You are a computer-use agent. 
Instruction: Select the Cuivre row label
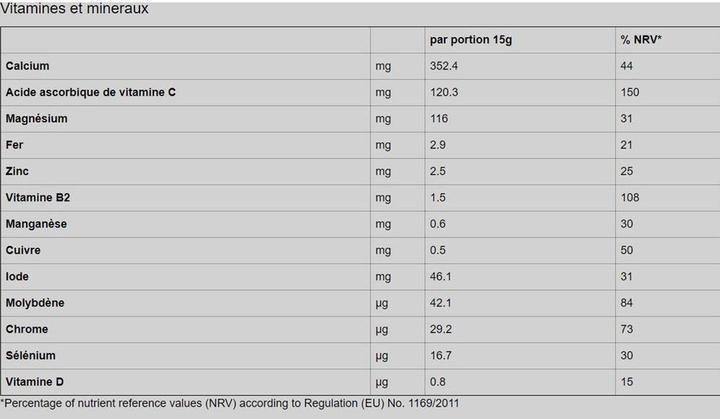pos(23,250)
